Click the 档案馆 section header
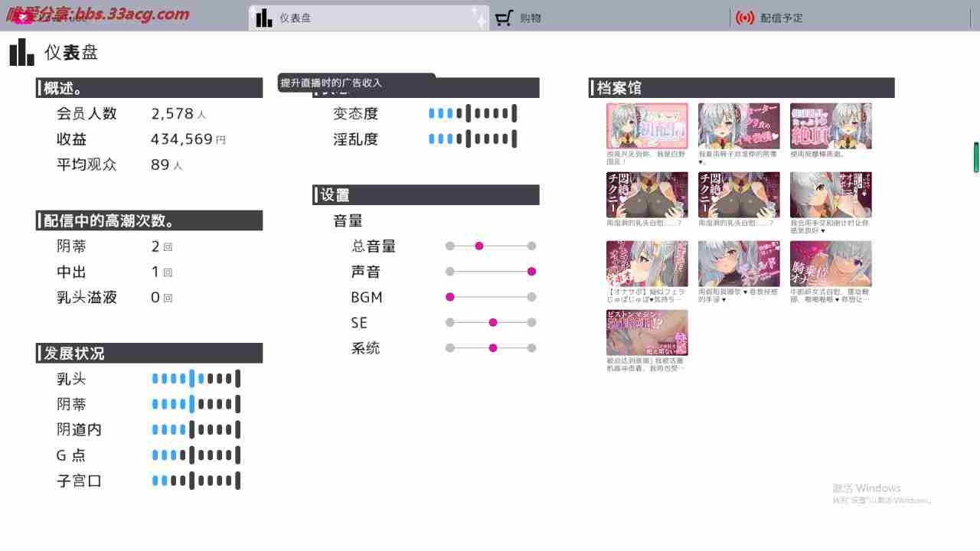The image size is (980, 551). [741, 88]
